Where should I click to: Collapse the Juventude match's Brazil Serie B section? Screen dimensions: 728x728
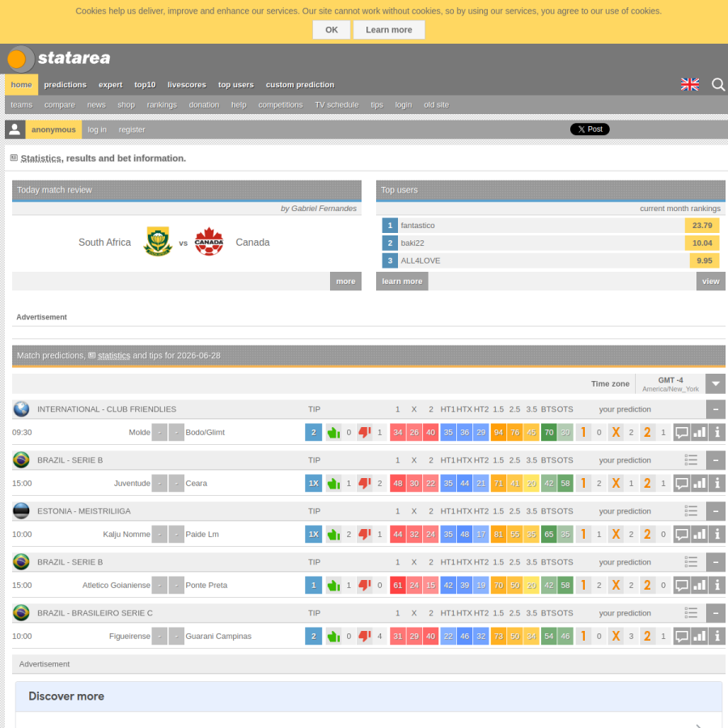(x=716, y=460)
